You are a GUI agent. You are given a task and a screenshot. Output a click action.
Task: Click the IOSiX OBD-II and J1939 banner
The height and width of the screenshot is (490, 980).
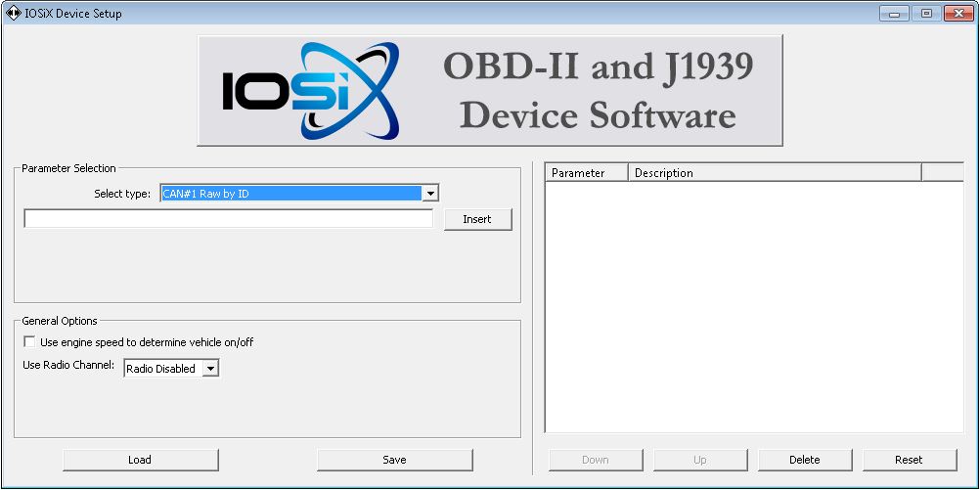(x=490, y=91)
